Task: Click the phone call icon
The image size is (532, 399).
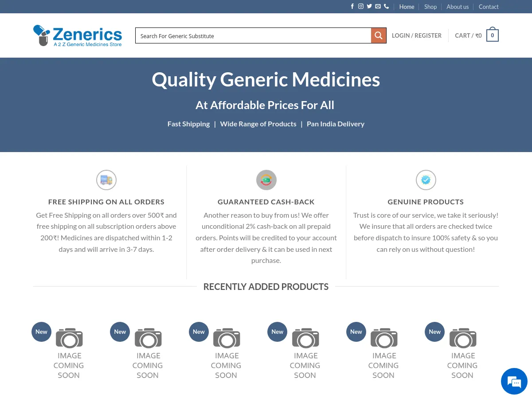Action: tap(387, 6)
